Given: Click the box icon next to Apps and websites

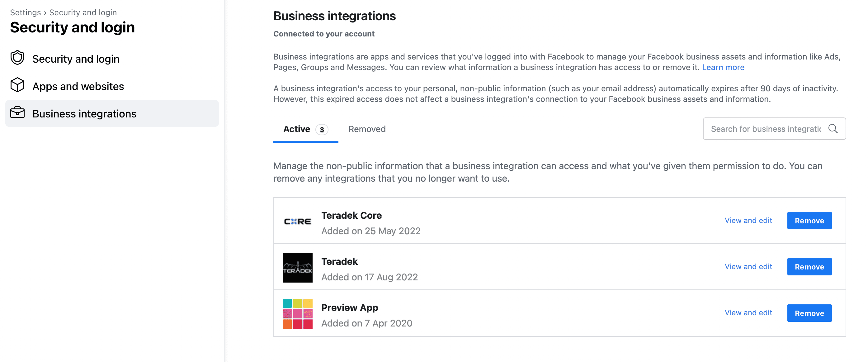Looking at the screenshot, I should tap(17, 86).
